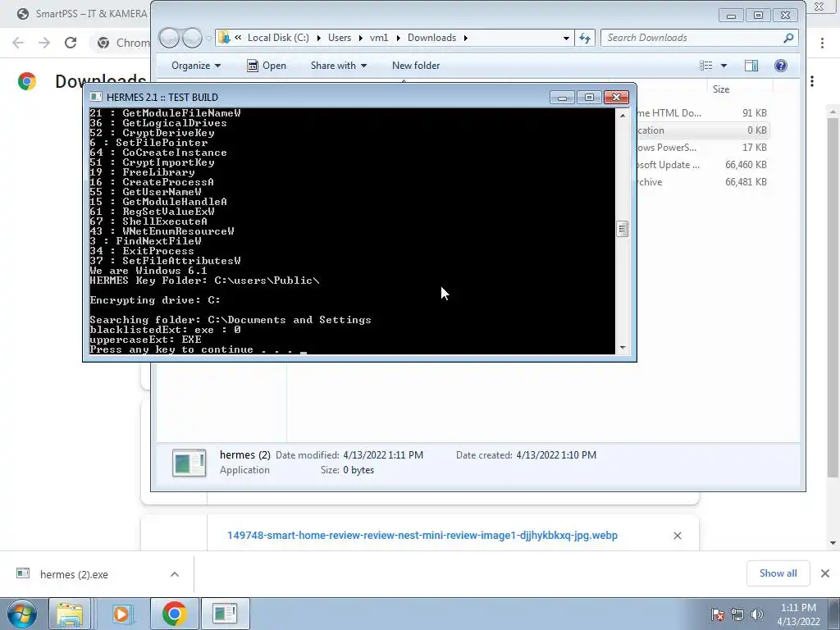Open Explorer help
This screenshot has width=840, height=630.
pos(781,66)
